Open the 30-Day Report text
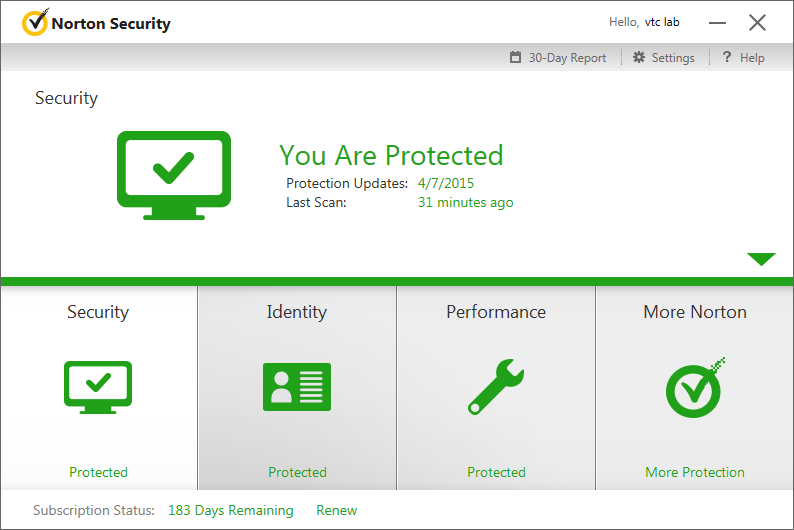Viewport: 794px width, 530px height. coord(567,58)
